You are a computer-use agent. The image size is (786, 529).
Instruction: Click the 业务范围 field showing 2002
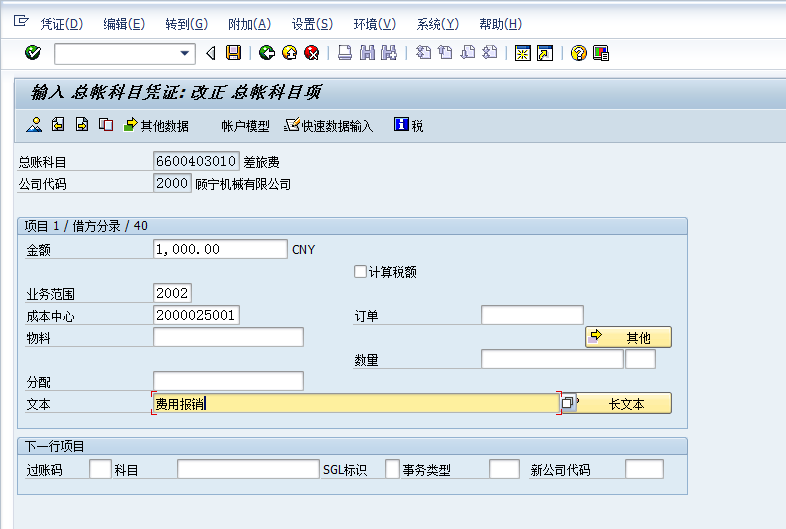coord(172,293)
